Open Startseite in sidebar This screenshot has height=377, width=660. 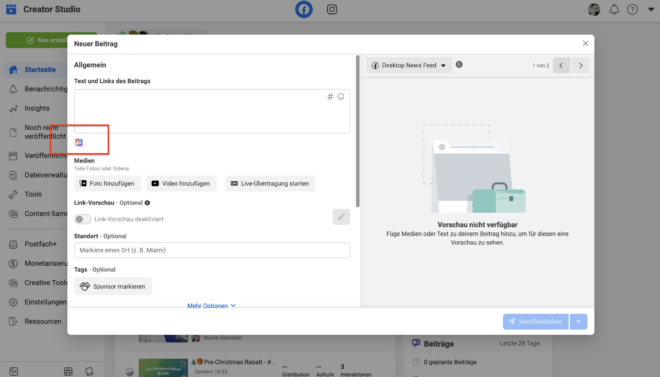[x=40, y=69]
